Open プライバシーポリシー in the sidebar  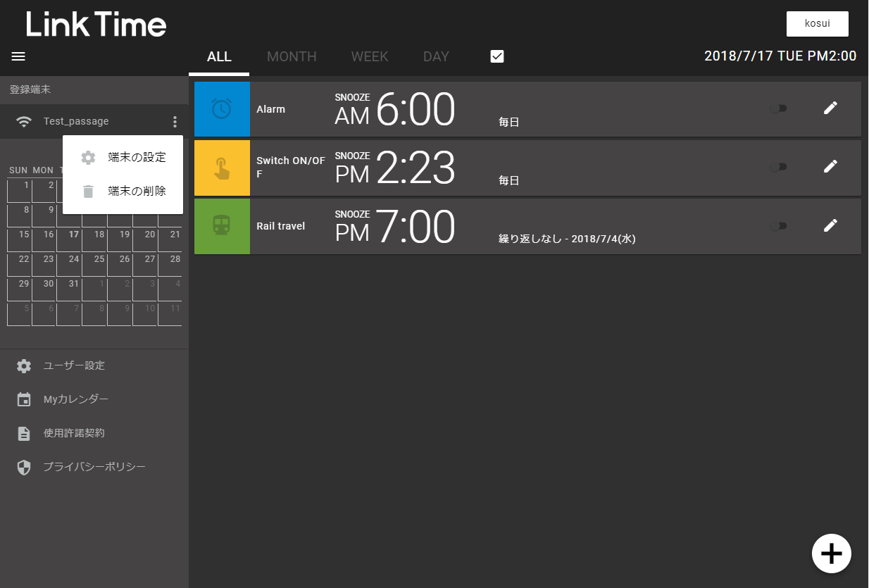[94, 467]
